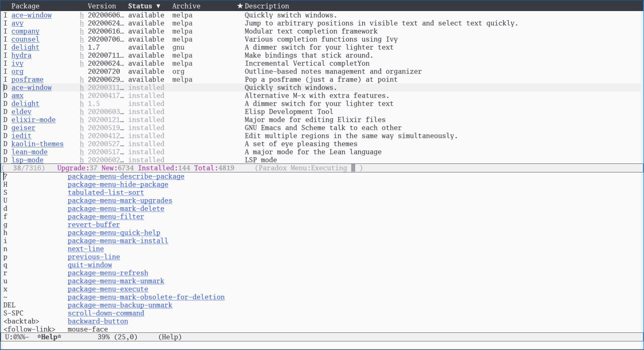This screenshot has height=350, width=644.
Task: Click the Description column header
Action: tap(267, 6)
